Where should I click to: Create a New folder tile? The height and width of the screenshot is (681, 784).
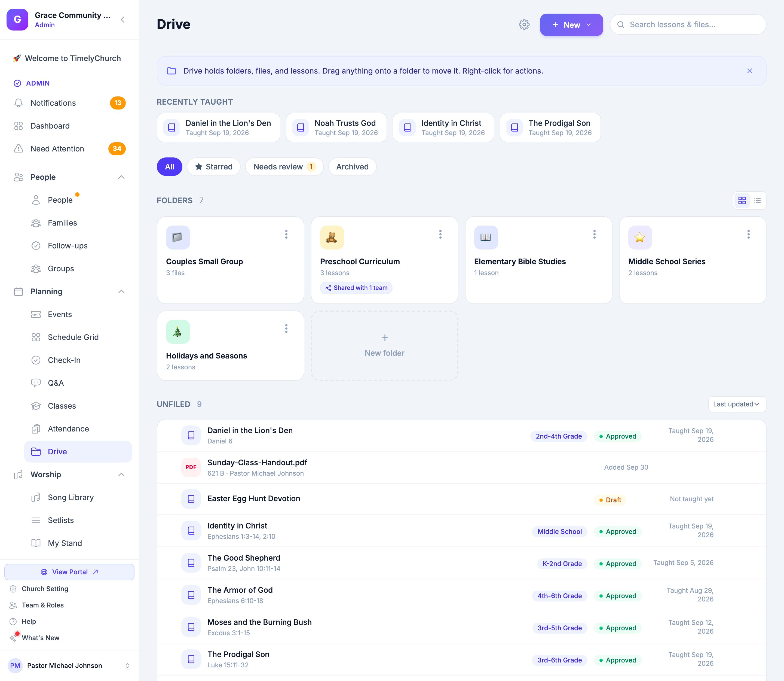click(384, 346)
